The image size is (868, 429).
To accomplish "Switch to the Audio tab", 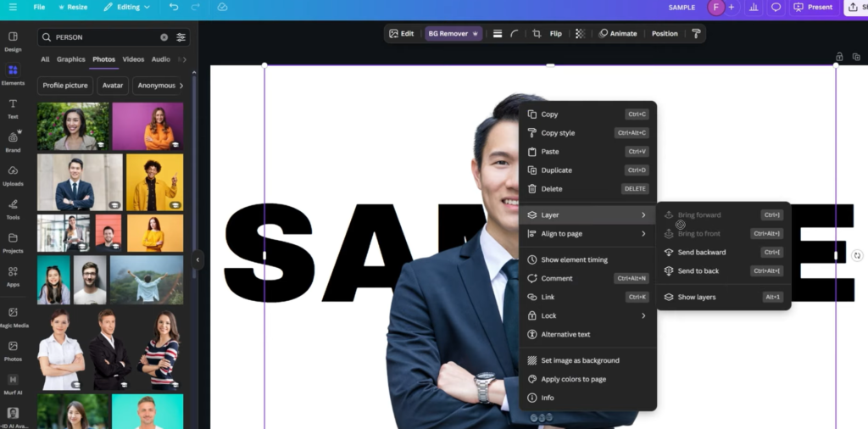I will click(160, 59).
